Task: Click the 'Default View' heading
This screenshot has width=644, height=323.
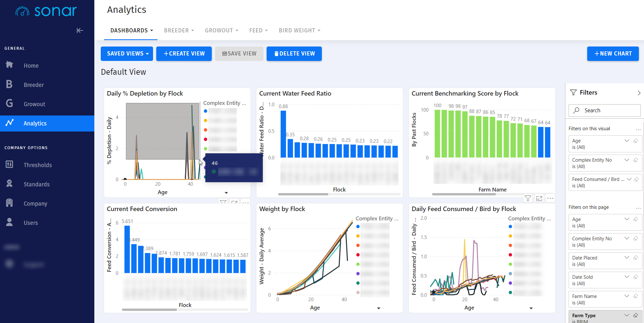Action: (x=124, y=72)
